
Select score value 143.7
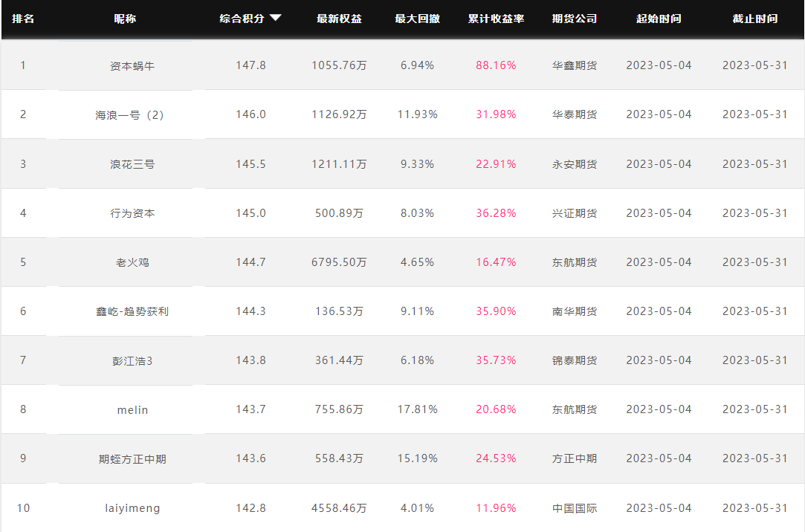coord(250,409)
